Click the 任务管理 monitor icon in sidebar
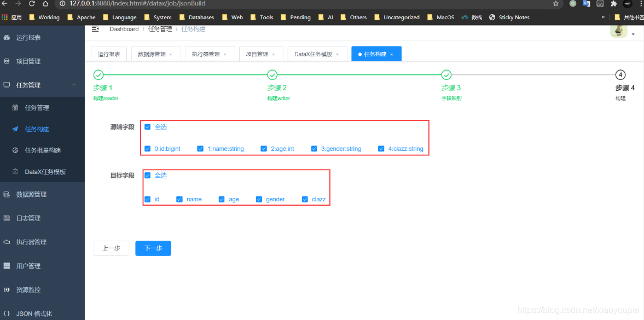 tap(7, 85)
